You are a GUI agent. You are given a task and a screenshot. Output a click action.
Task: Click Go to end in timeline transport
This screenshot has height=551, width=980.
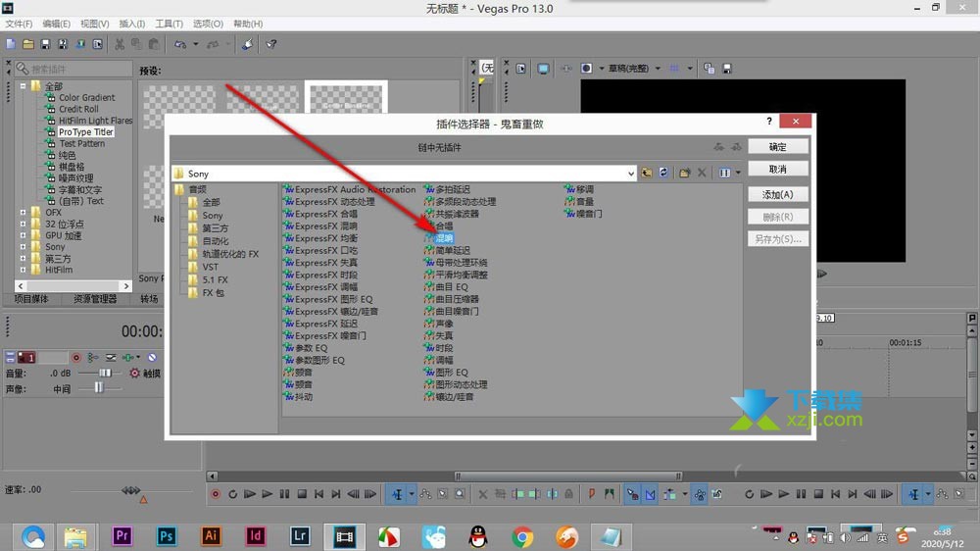(x=336, y=494)
